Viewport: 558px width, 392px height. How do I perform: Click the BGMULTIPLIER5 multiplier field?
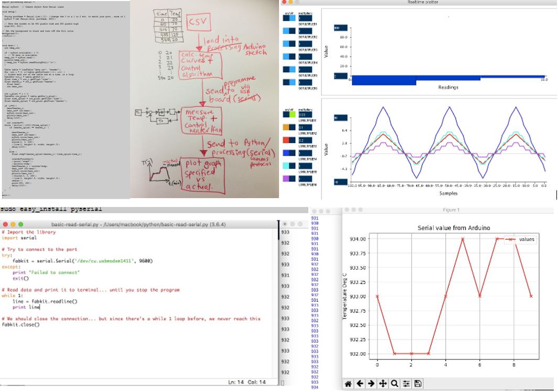coord(305,69)
